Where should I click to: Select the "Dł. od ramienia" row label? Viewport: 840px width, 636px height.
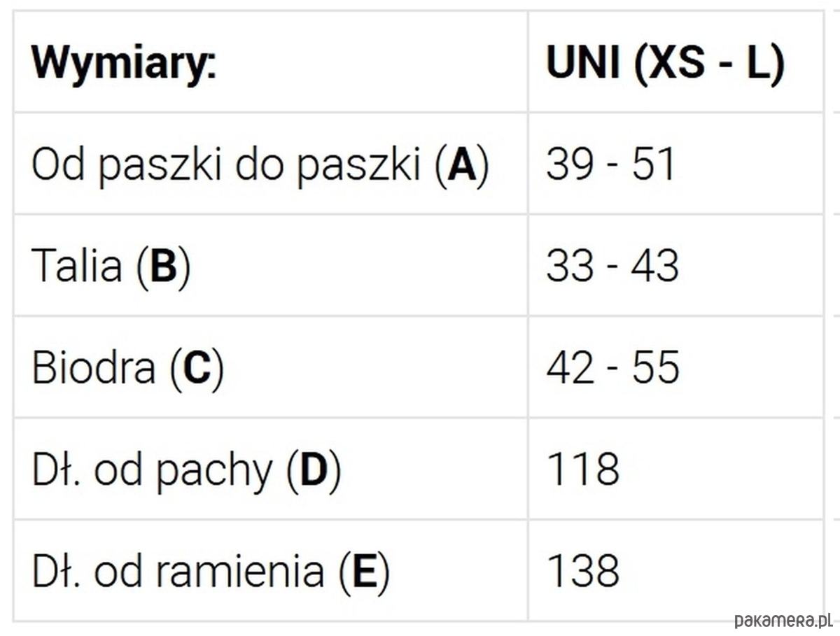click(178, 572)
